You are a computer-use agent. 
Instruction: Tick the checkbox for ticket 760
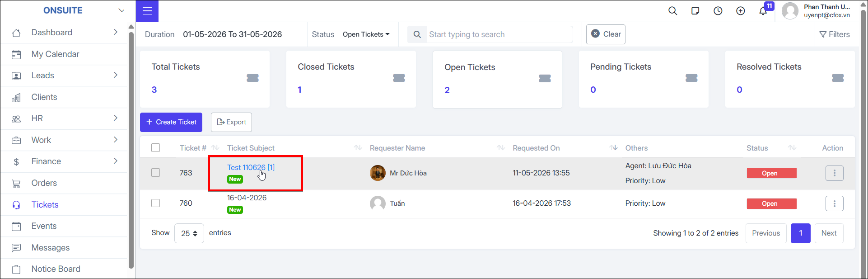point(155,203)
